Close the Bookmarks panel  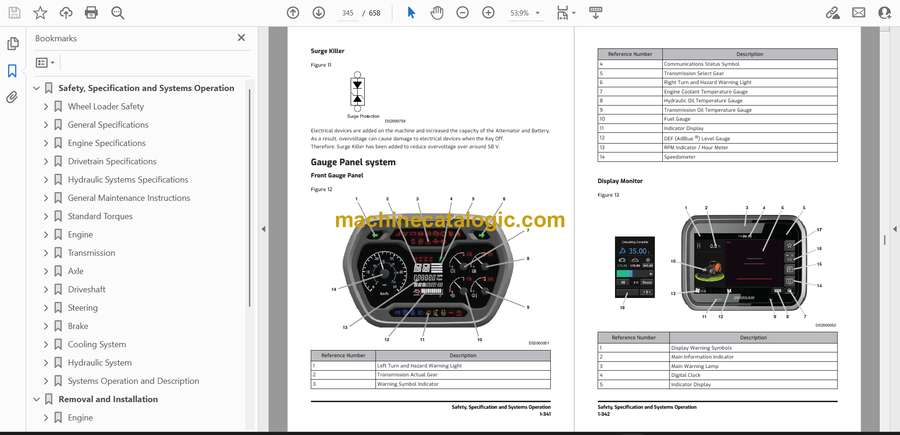pyautogui.click(x=241, y=38)
